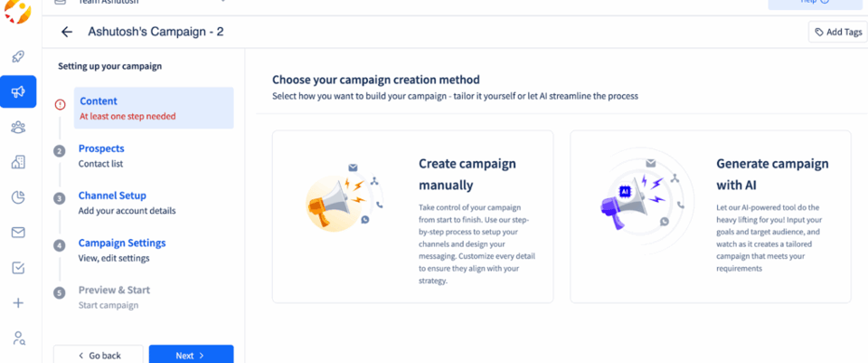Open the pie chart reports icon

point(18,197)
